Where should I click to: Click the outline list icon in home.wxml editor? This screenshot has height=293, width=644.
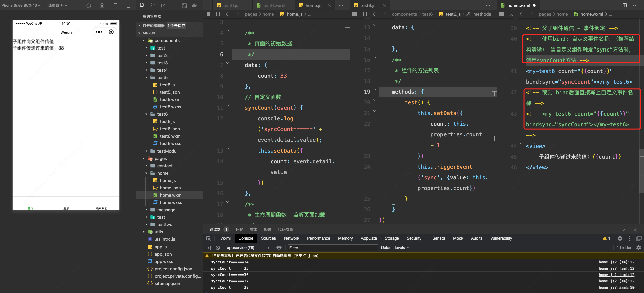pyautogui.click(x=502, y=14)
